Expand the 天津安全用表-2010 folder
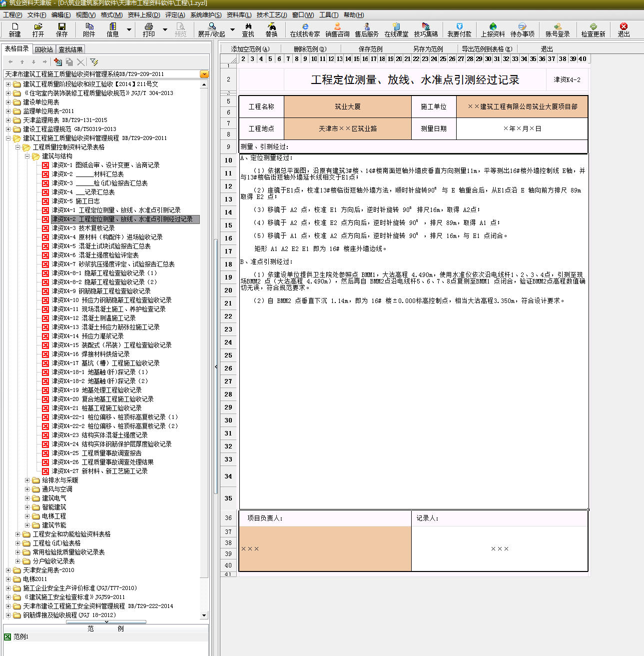 pyautogui.click(x=8, y=570)
